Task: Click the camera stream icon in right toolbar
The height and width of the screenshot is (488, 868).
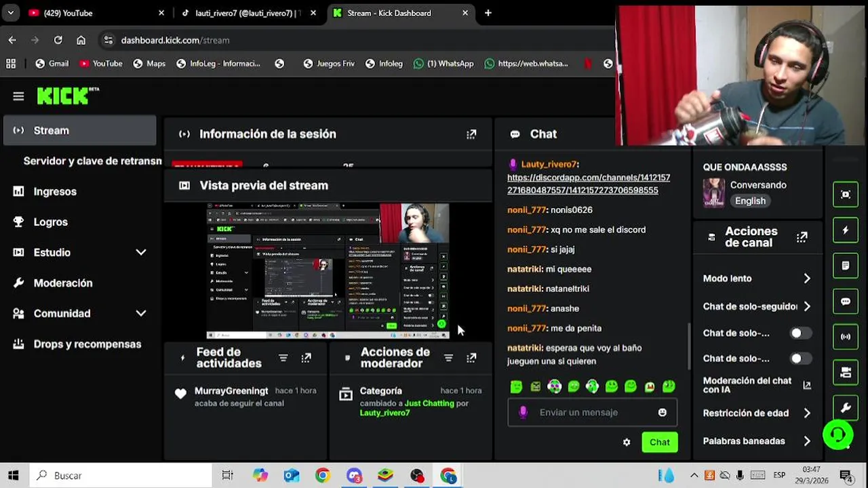Action: (x=845, y=372)
